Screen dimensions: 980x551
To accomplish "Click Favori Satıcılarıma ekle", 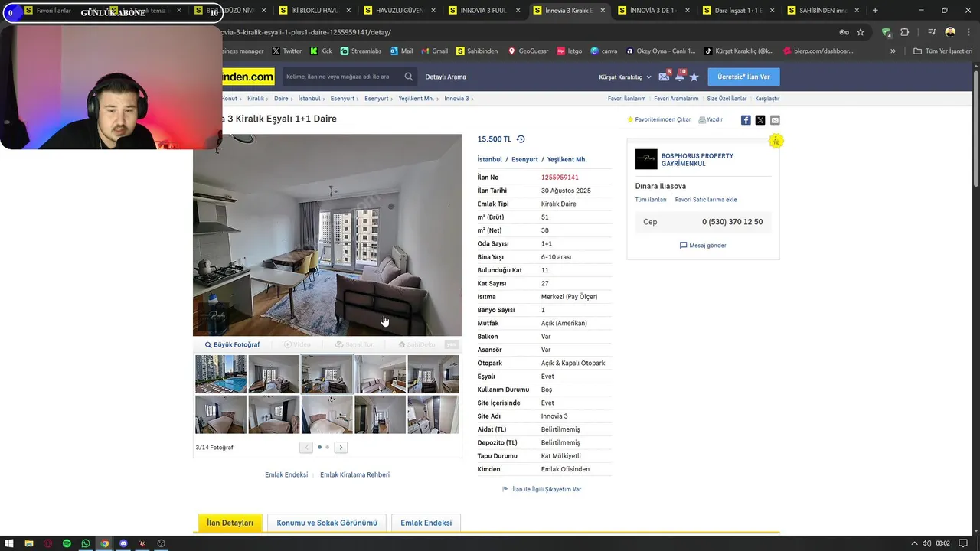I will pos(706,200).
